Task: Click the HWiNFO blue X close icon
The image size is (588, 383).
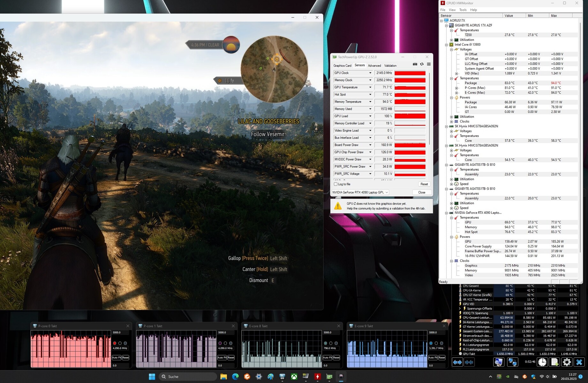Action: click(x=579, y=362)
